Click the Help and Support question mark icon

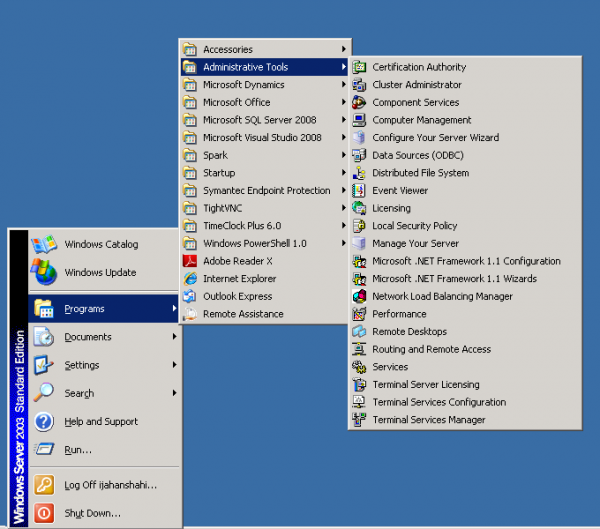tap(44, 421)
